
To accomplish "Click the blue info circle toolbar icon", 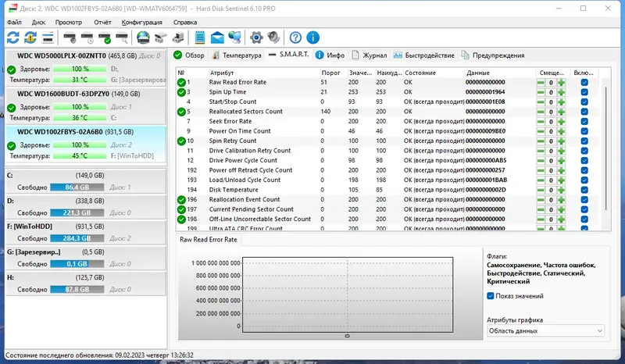I will [313, 37].
